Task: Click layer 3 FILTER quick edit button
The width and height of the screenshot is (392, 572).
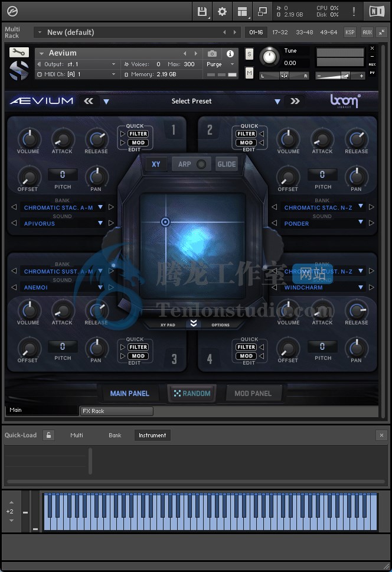Action: [x=138, y=347]
